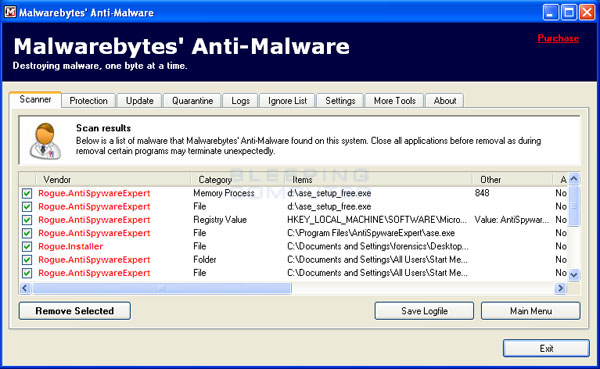Sort by the Items column header
The height and width of the screenshot is (369, 600).
378,180
